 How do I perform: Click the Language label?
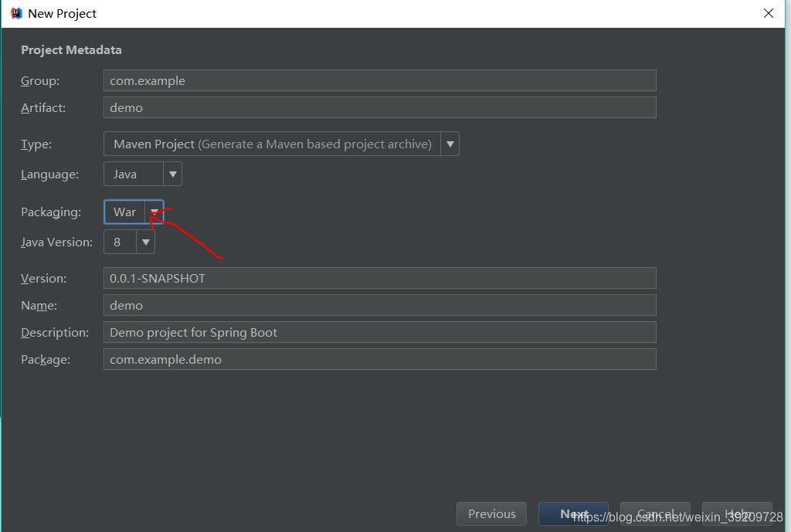pos(49,175)
